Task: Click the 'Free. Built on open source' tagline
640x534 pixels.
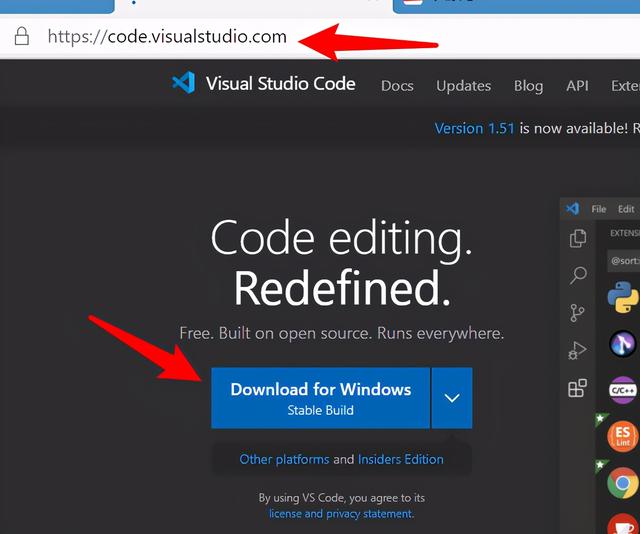Action: pyautogui.click(x=342, y=333)
